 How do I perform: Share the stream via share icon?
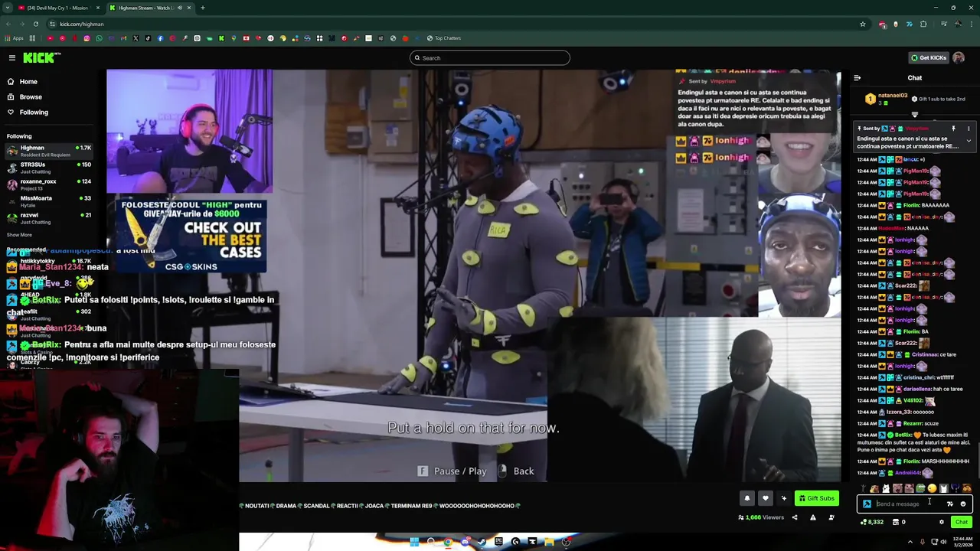point(794,518)
